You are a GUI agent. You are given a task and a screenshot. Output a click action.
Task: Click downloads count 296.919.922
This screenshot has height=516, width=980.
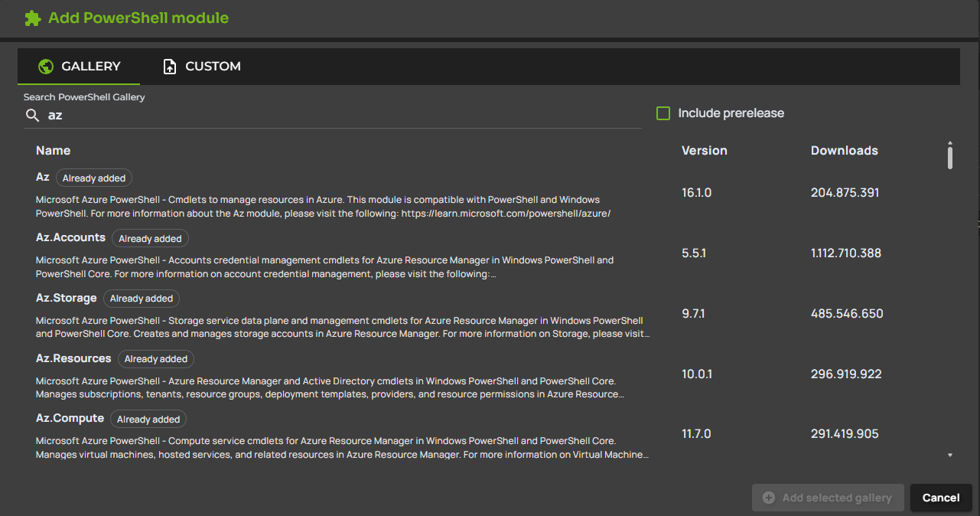tap(846, 374)
